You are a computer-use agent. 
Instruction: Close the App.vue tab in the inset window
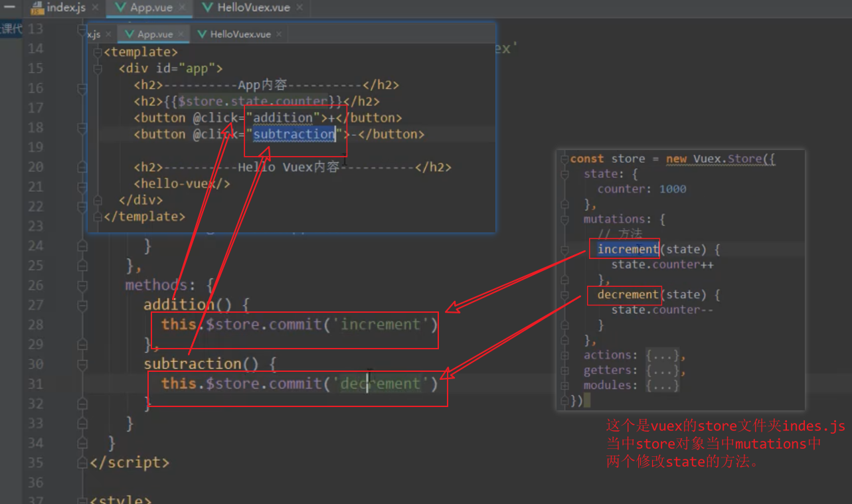tap(181, 35)
